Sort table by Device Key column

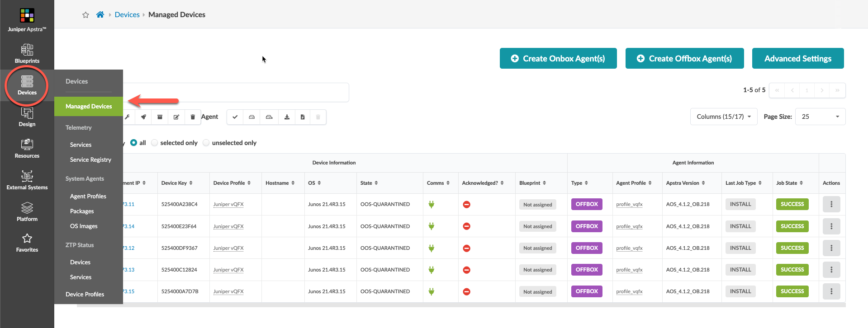coord(177,183)
